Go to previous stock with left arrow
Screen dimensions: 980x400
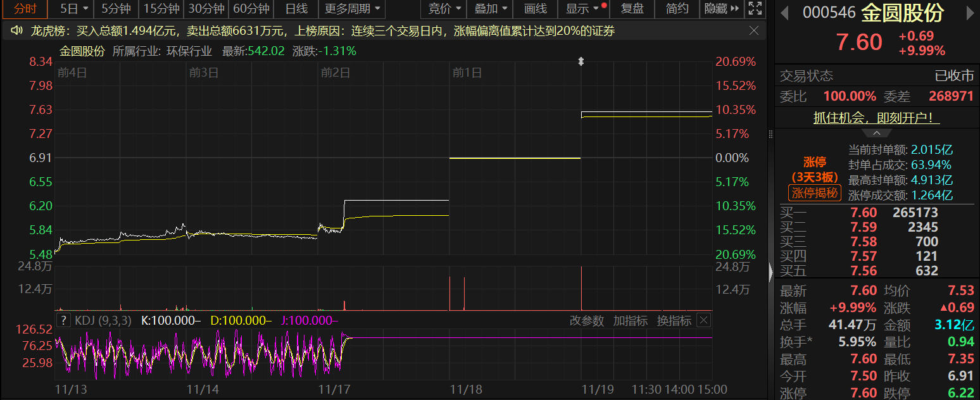(x=785, y=13)
